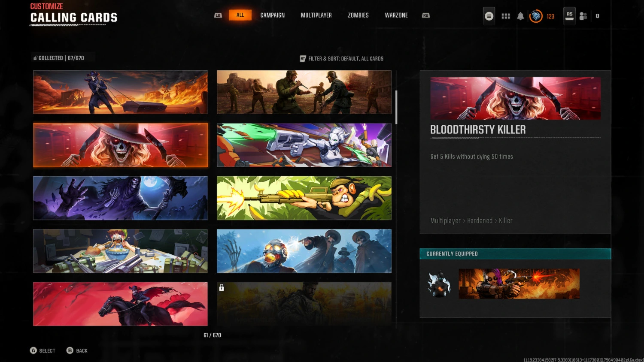Click the calling card list scrollbar
The height and width of the screenshot is (362, 644).
tap(396, 107)
